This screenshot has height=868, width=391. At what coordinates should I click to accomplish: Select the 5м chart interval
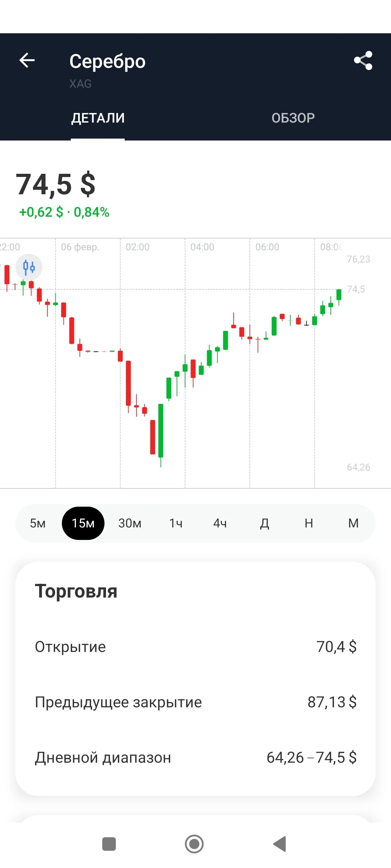(x=38, y=523)
